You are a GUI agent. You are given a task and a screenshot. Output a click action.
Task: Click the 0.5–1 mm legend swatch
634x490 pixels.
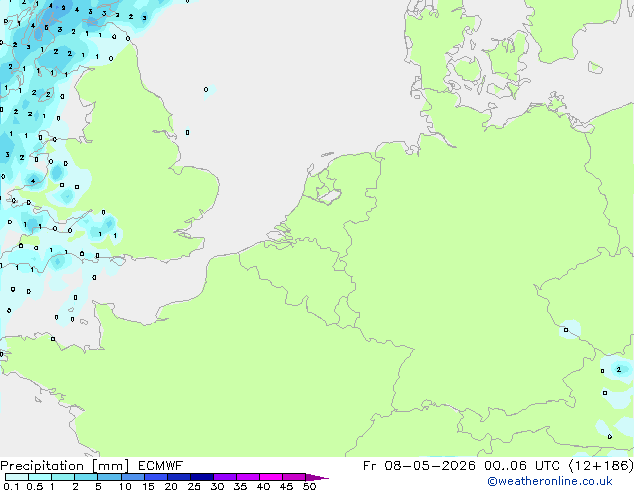point(40,477)
